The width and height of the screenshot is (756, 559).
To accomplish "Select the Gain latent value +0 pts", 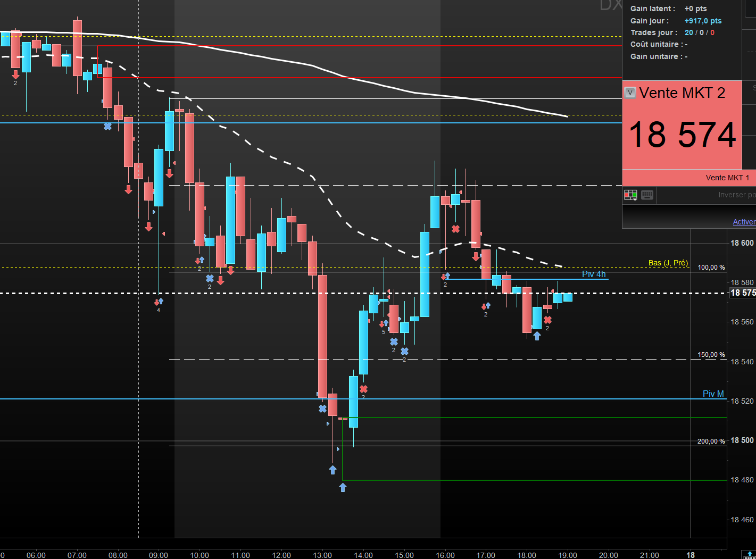I will point(695,9).
